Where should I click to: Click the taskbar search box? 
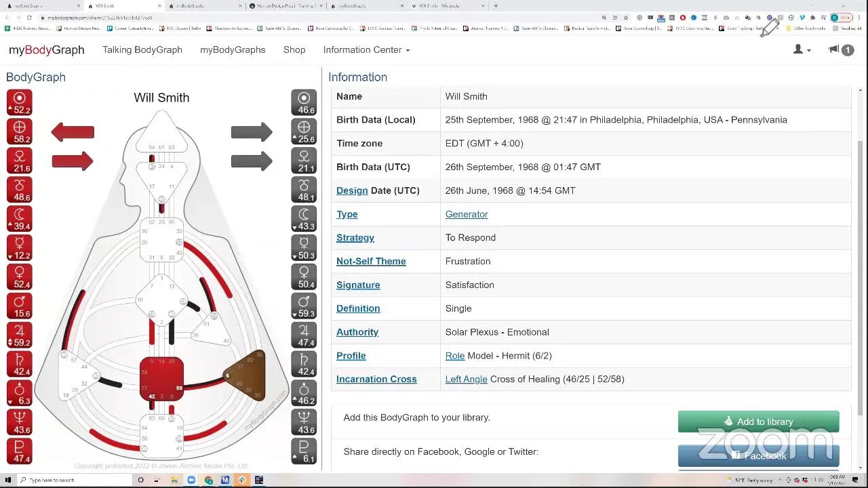75,480
